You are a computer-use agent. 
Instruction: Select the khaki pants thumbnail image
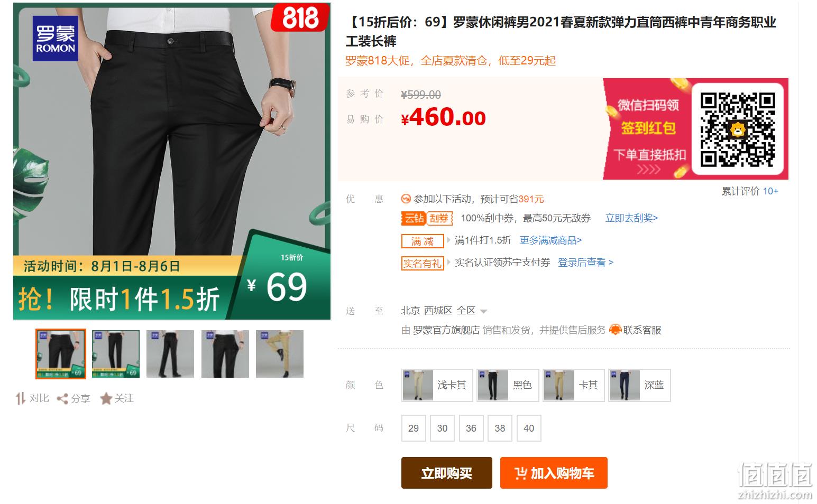(x=280, y=354)
